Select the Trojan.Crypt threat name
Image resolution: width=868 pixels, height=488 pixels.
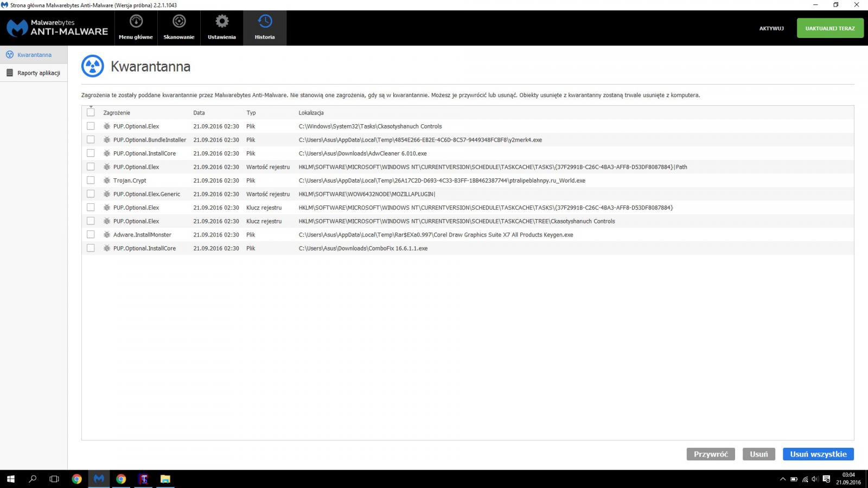pos(130,181)
